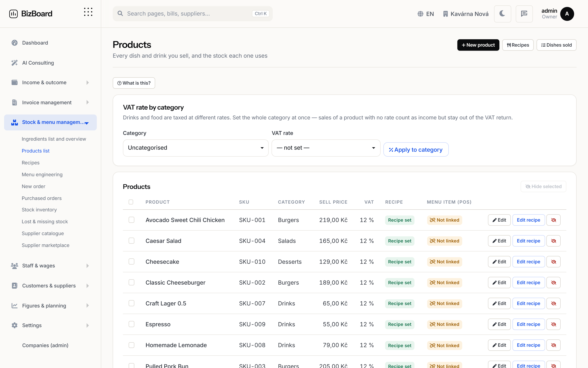Hide Avocado Sweet Chili Chicken product
588x368 pixels.
tap(553, 220)
